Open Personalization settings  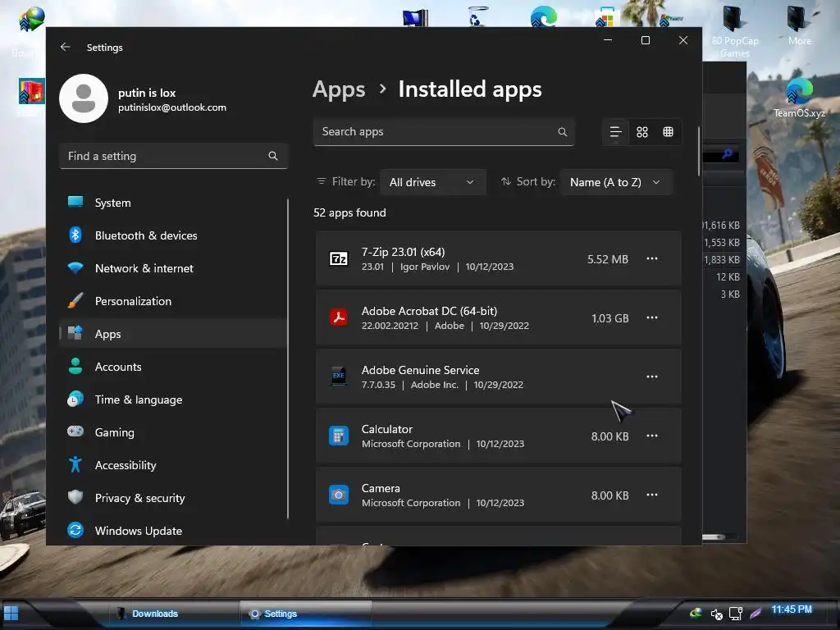174,300
